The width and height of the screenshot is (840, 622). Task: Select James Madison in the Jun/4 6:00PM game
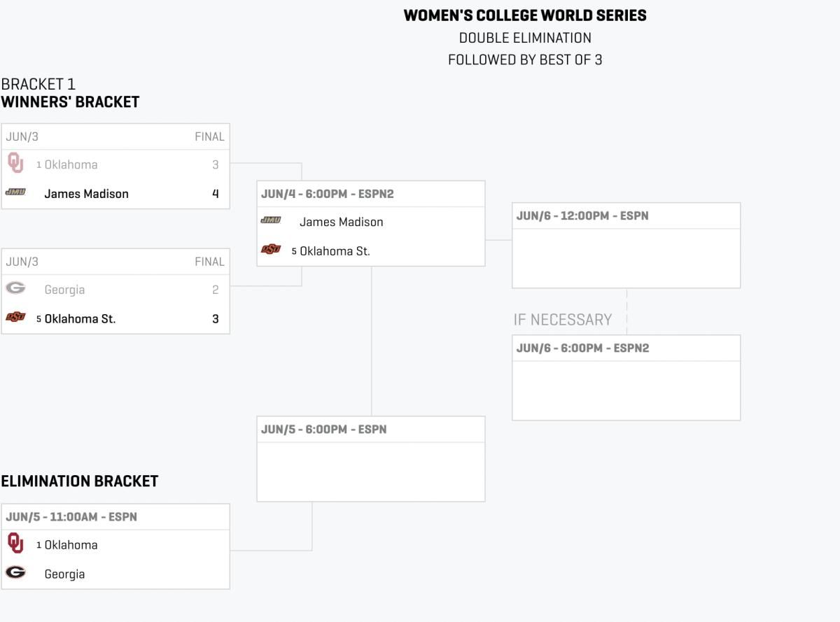[341, 222]
